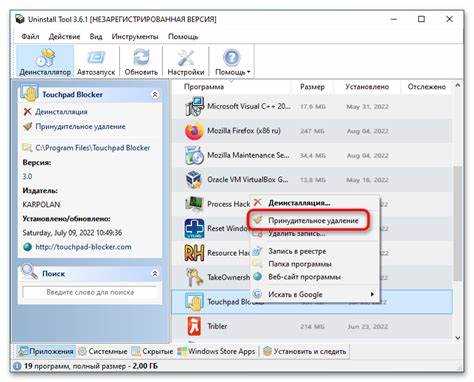Open the Автозапуск toolbar section
The width and height of the screenshot is (474, 382).
pos(96,62)
